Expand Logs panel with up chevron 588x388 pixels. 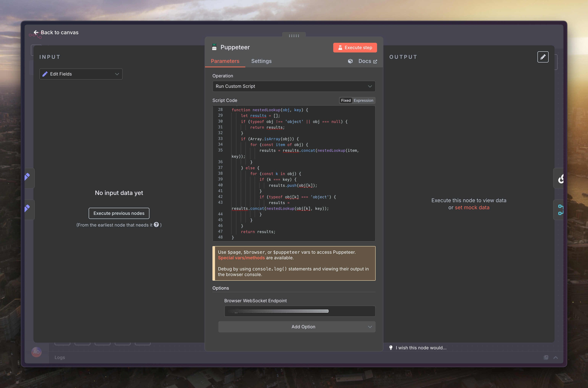tap(556, 357)
